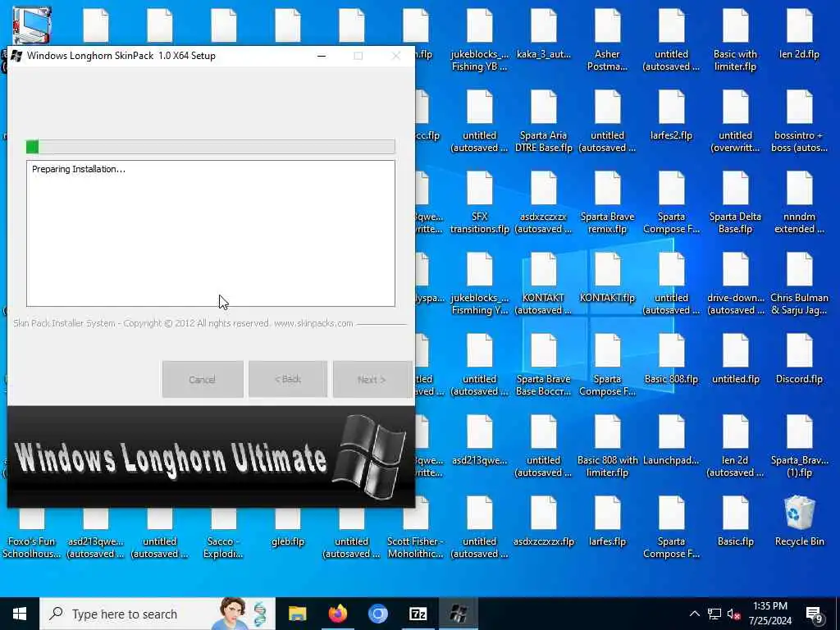Select the gleb.flp desktop file
Viewport: 840px width, 630px height.
point(288,527)
